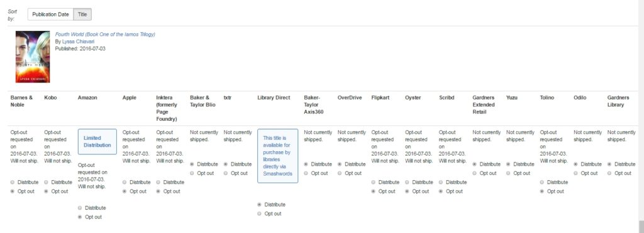This screenshot has height=233, width=644.
Task: Select Distribute for Kobo
Action: click(x=46, y=182)
